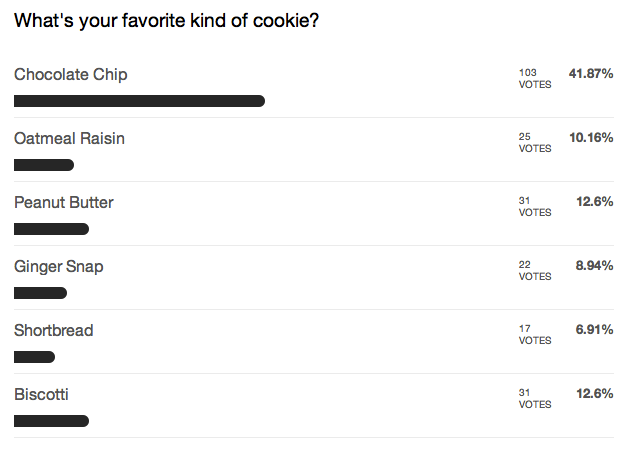The image size is (633, 457).
Task: Click the 41.87% percentage value
Action: click(590, 74)
